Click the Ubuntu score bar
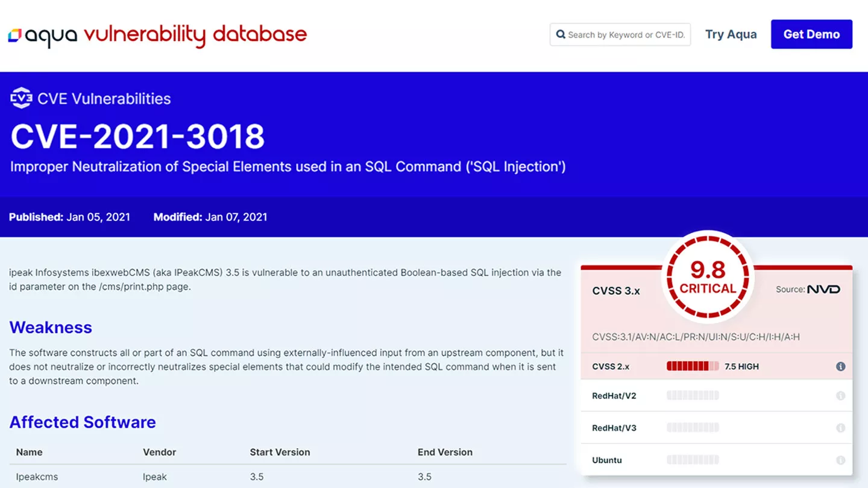 (693, 460)
